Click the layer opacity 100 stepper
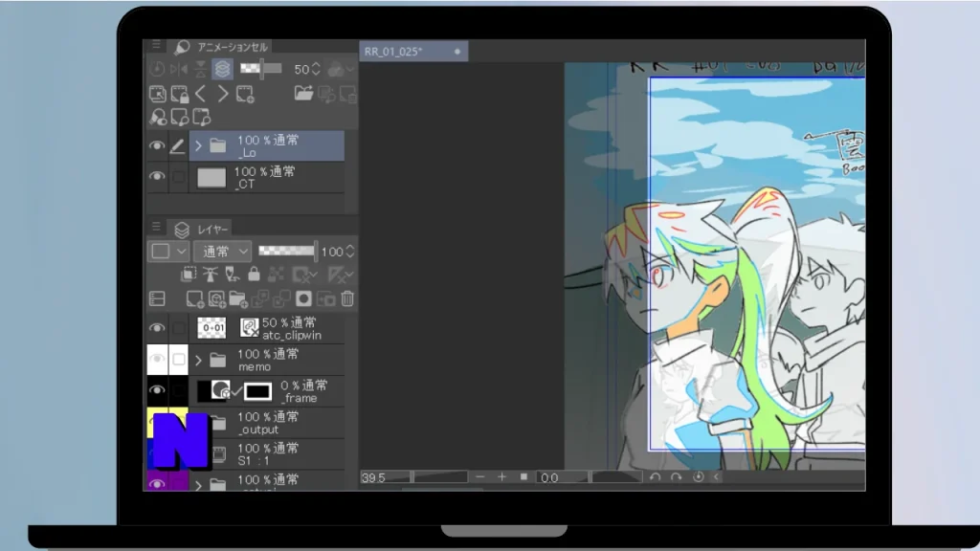Image resolution: width=980 pixels, height=551 pixels. pos(350,252)
